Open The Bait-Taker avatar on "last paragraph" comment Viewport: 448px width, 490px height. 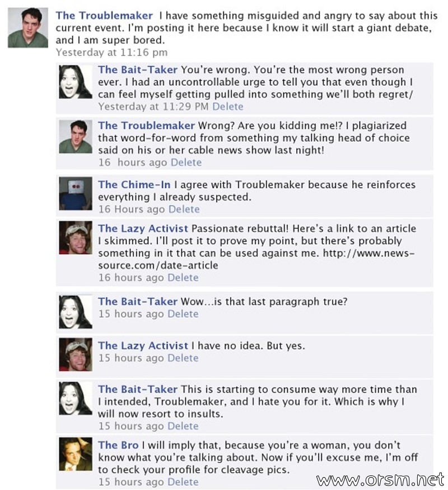click(x=76, y=312)
